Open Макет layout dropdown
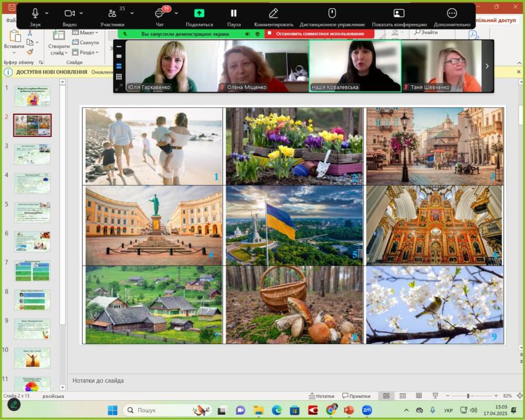This screenshot has width=525, height=420. (x=85, y=33)
